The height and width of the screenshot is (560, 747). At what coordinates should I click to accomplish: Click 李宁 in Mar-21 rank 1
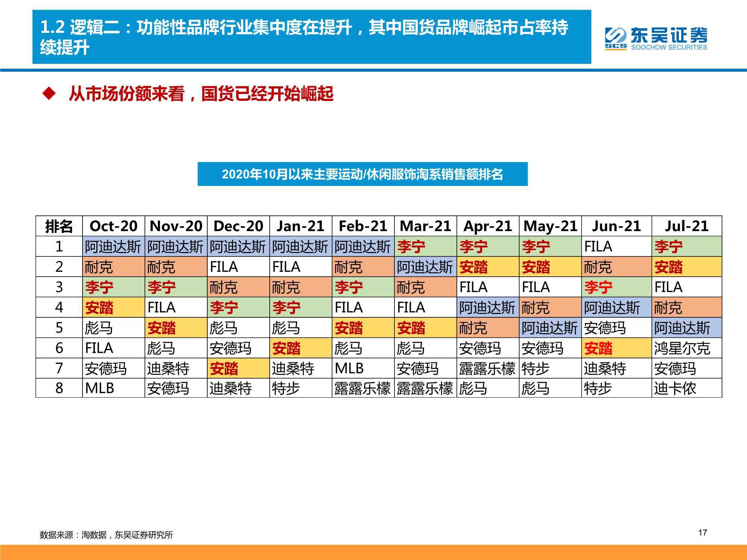[x=425, y=246]
